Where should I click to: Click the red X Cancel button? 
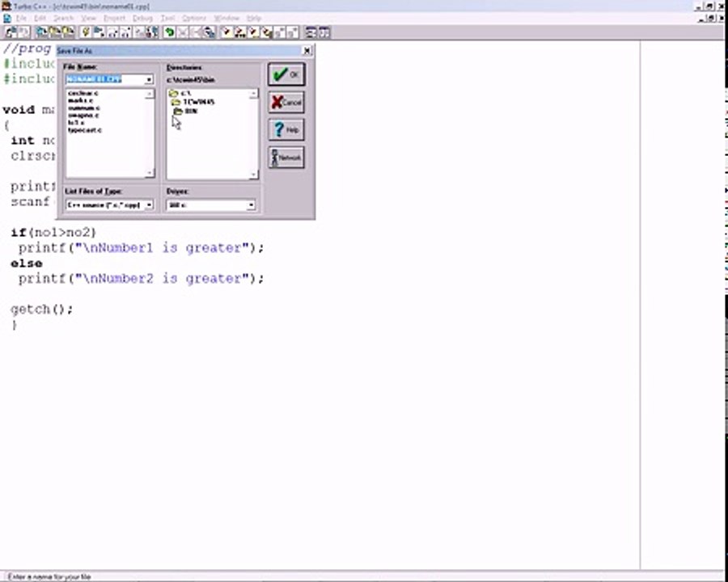(286, 102)
